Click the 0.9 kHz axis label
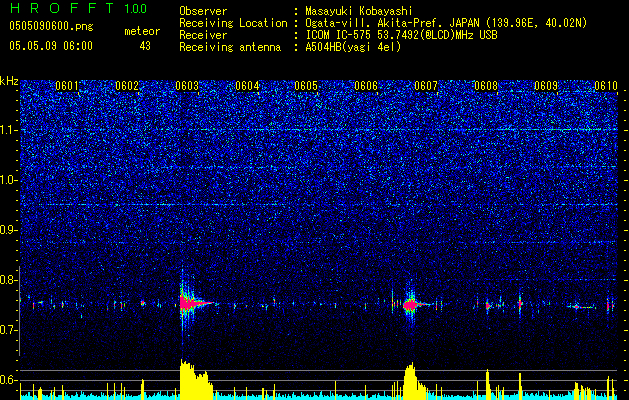Viewport: 629px width, 400px height. click(x=9, y=230)
